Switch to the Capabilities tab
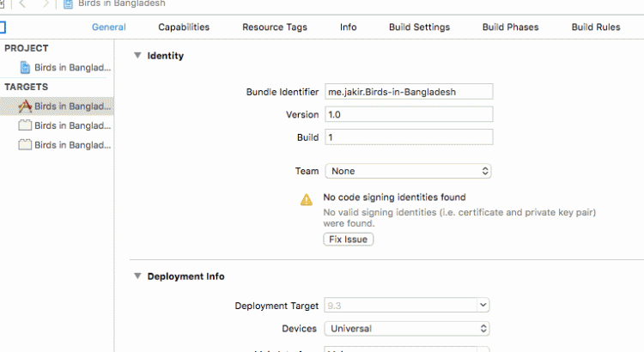644x352 pixels. [x=184, y=27]
